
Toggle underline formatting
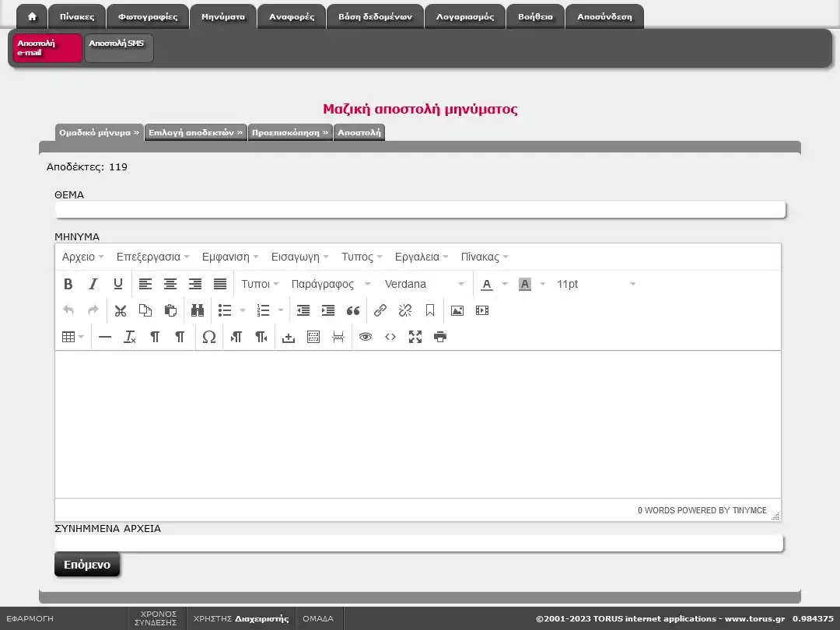118,284
